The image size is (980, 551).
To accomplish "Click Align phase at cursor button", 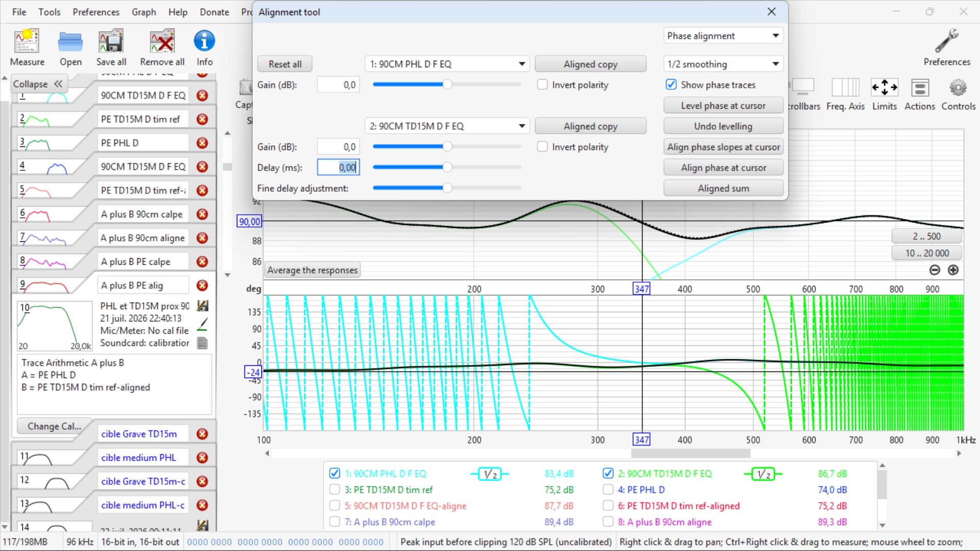I will point(723,167).
